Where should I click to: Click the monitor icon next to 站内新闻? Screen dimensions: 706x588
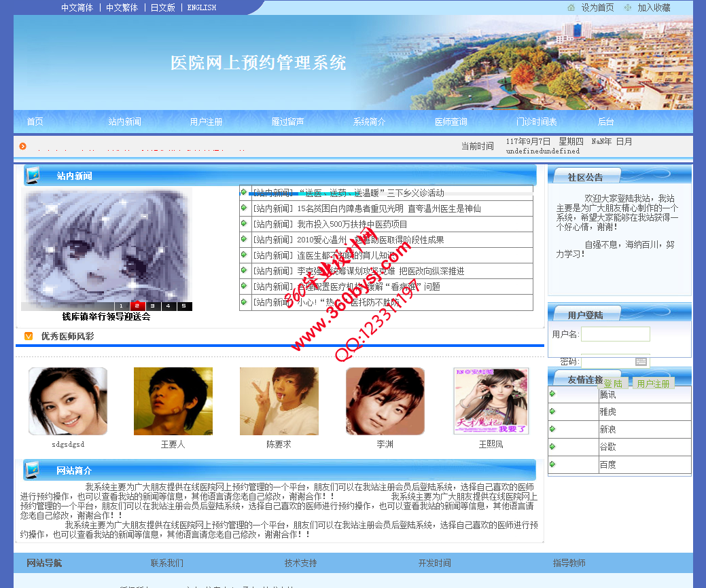(33, 175)
